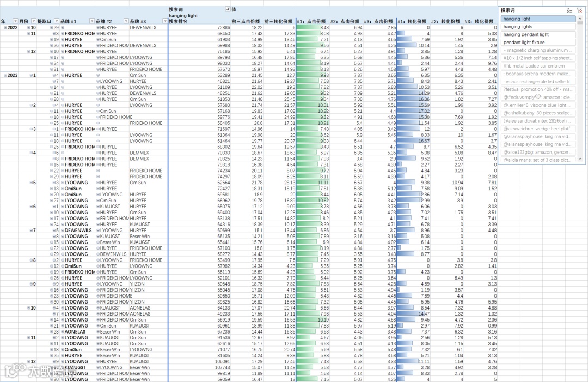Select the 11.11 click share data bar cell
588x382 pixels.
click(x=313, y=183)
